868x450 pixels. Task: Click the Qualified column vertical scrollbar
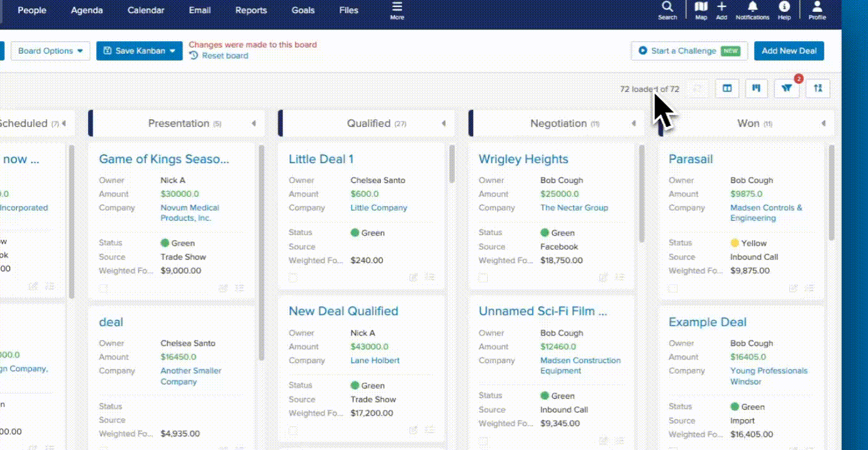[451, 164]
